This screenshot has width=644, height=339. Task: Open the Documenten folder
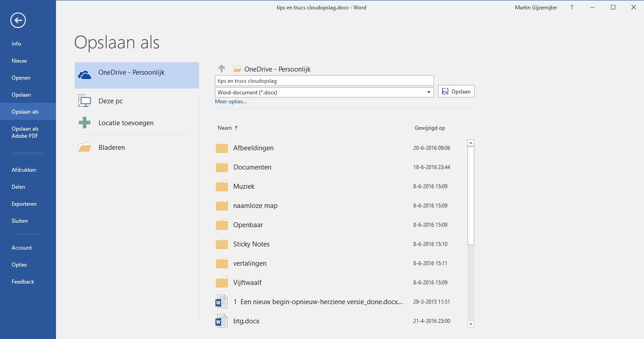click(x=252, y=167)
